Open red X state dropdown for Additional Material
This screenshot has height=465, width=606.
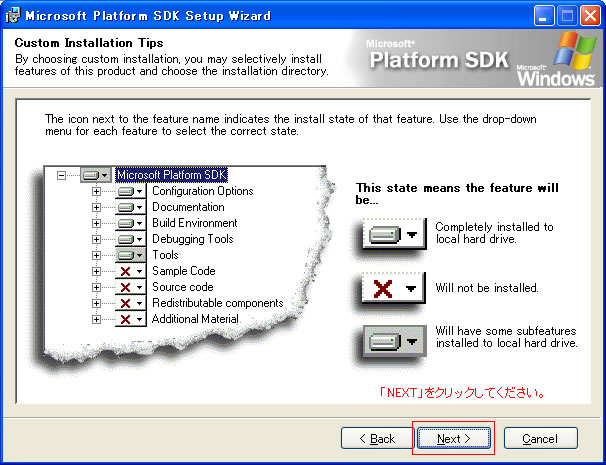tap(131, 320)
